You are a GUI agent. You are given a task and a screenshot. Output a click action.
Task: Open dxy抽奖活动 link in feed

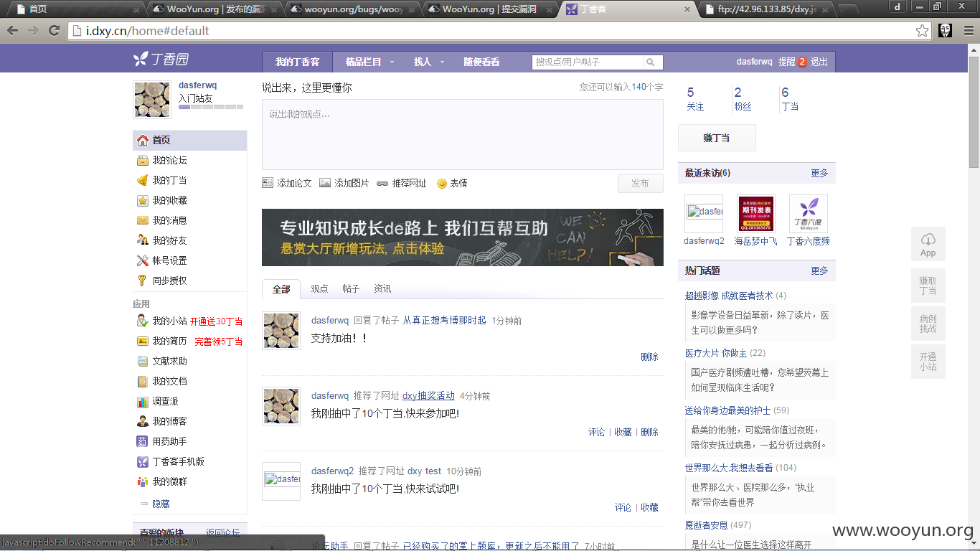(428, 395)
